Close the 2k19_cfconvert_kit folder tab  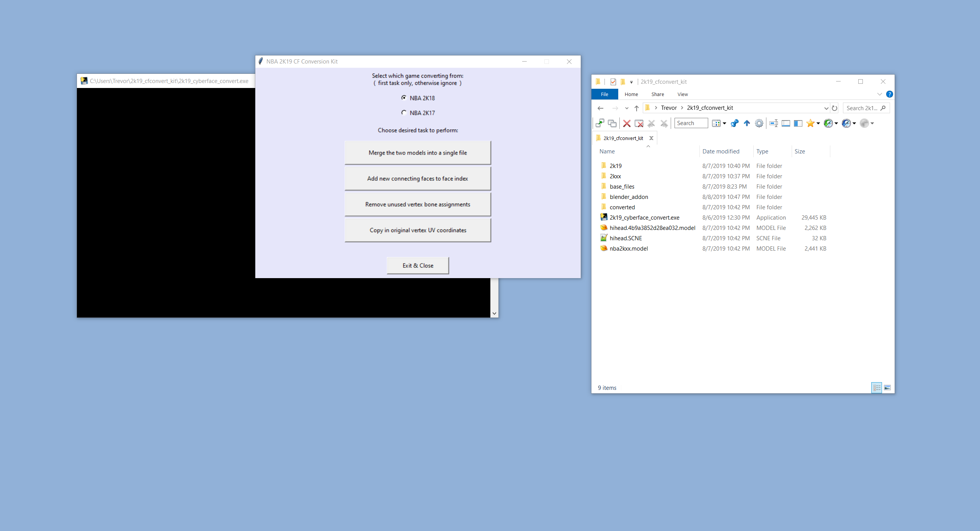coord(651,138)
